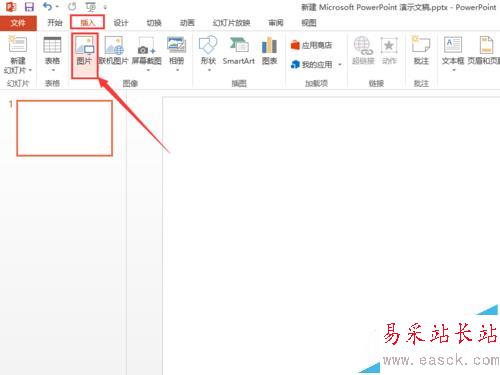This screenshot has height=375, width=500.
Task: Click the 页眉和页脚 (Header & Footer) icon
Action: tap(487, 45)
